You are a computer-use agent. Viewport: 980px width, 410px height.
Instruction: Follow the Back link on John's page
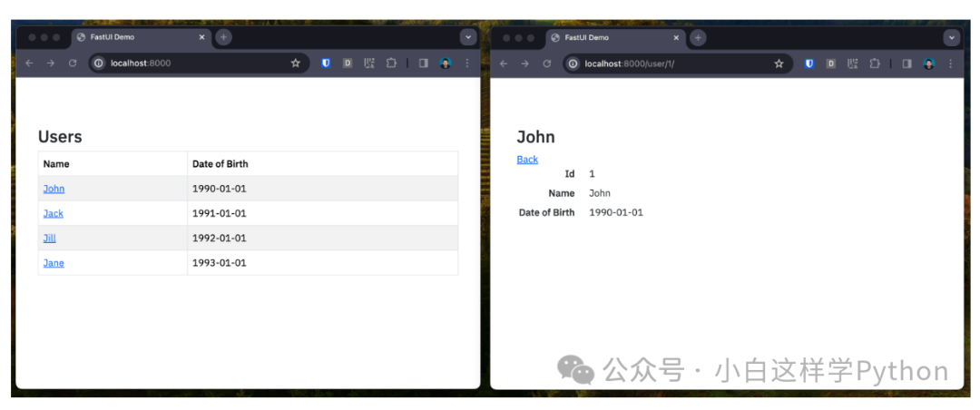(x=527, y=160)
